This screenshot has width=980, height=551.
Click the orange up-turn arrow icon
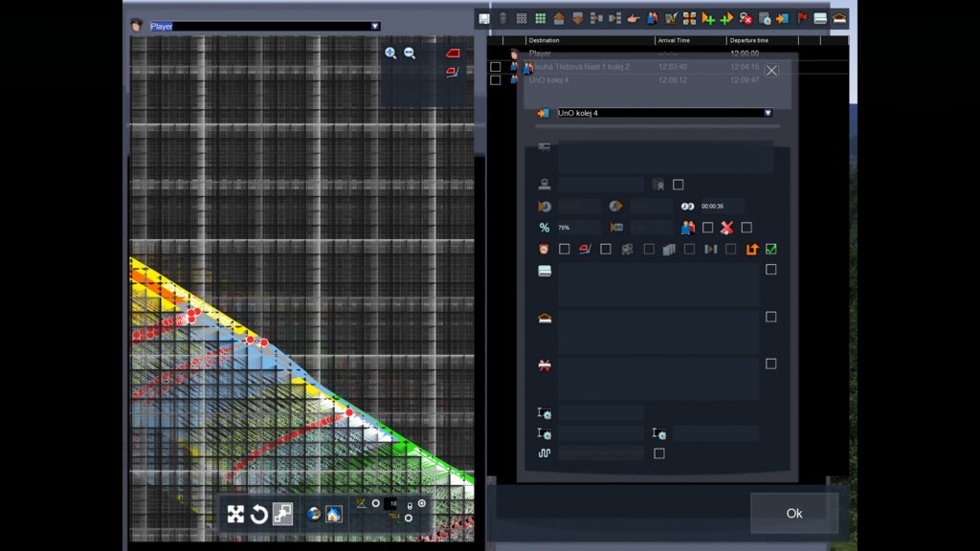[752, 250]
